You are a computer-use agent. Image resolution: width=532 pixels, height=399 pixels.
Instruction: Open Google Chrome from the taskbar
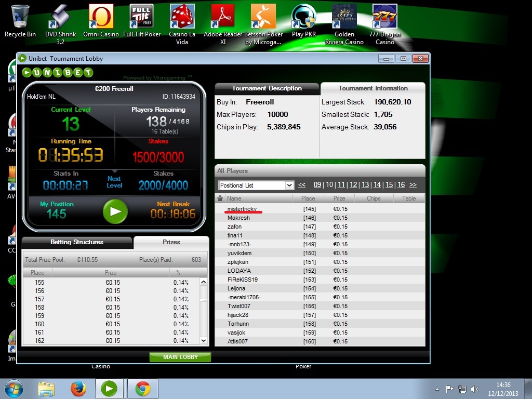143,389
